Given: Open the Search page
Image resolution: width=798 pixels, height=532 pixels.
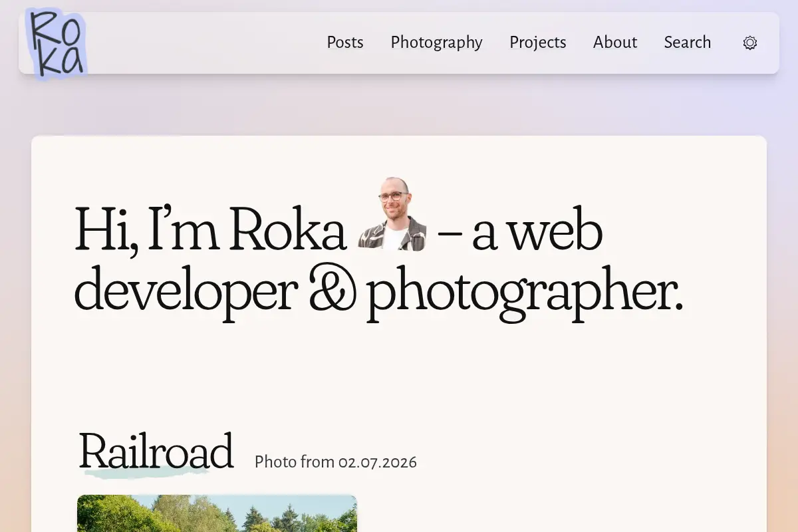Looking at the screenshot, I should tap(688, 43).
